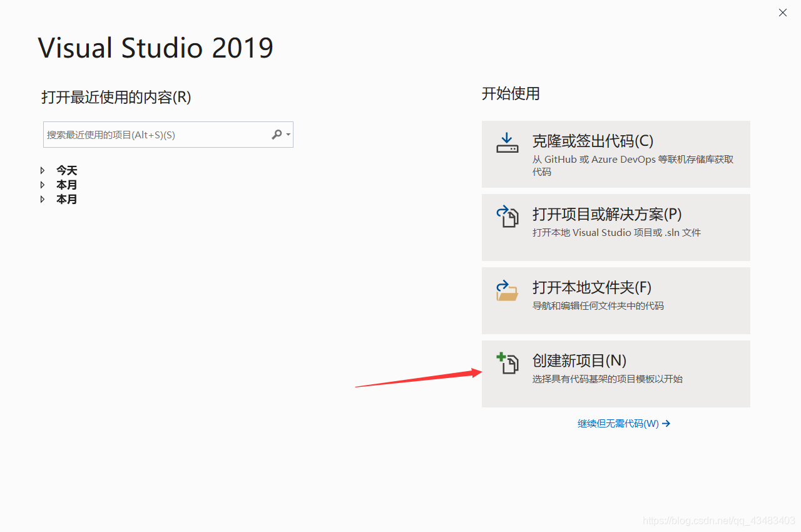Choose 打开项目或解决方案(P)

[616, 227]
